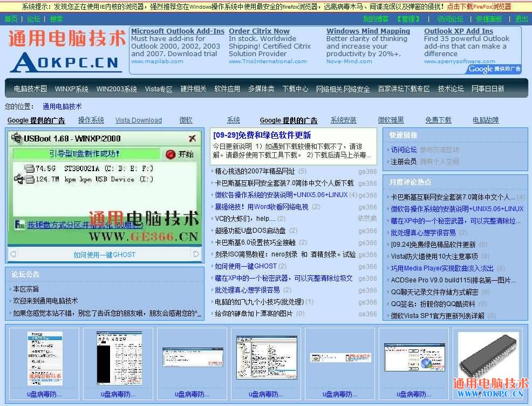Click 注册会员 in the quick links panel

click(404, 161)
